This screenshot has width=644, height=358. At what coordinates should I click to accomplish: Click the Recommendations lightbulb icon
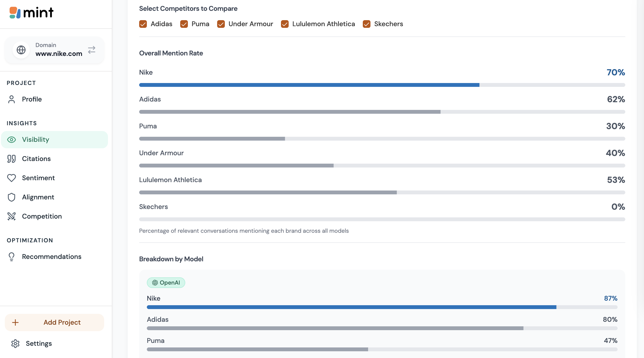click(x=12, y=257)
